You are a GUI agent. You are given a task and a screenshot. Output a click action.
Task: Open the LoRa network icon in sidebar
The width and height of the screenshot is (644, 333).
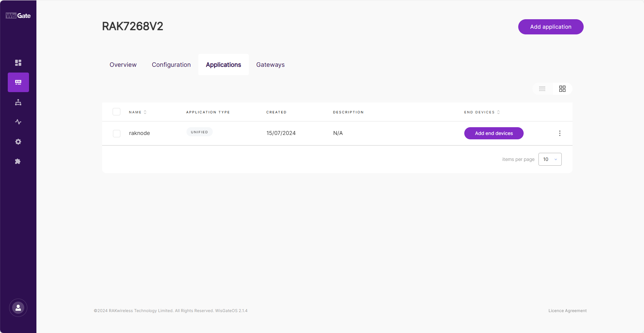pos(18,82)
